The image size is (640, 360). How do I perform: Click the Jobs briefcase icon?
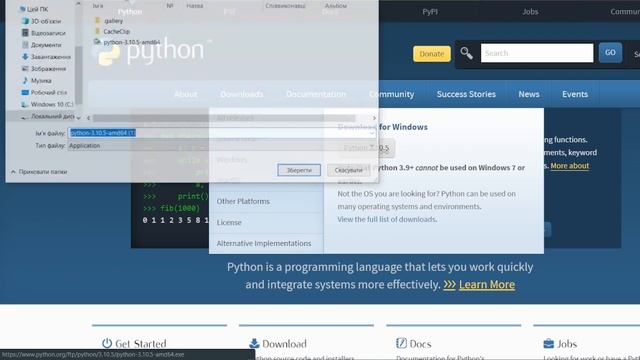coord(549,344)
